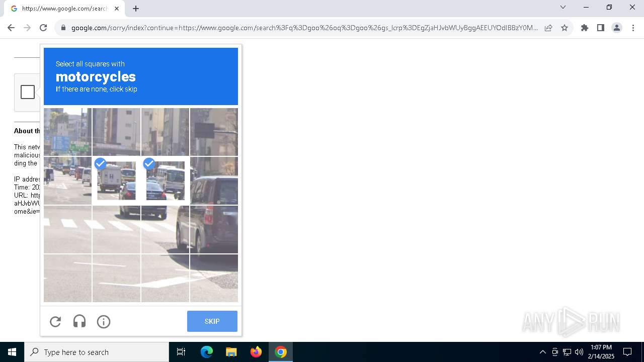
Task: Open the Windows Start menu
Action: coord(12,352)
